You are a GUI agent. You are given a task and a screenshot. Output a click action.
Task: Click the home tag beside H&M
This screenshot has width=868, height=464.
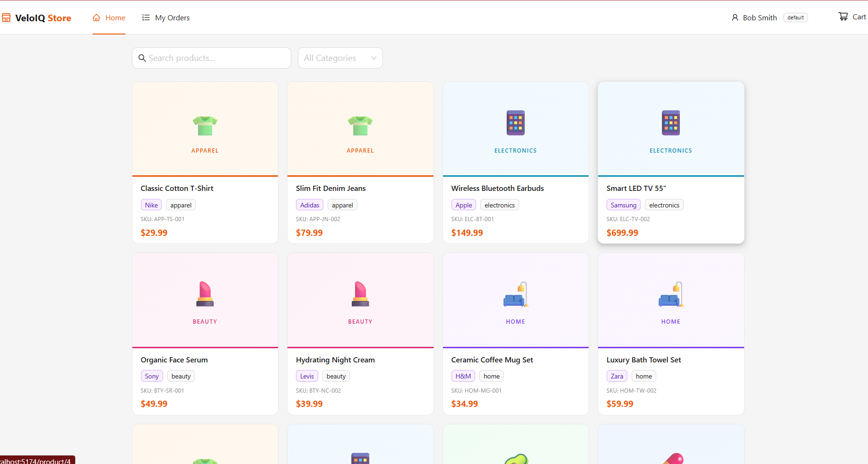tap(492, 376)
